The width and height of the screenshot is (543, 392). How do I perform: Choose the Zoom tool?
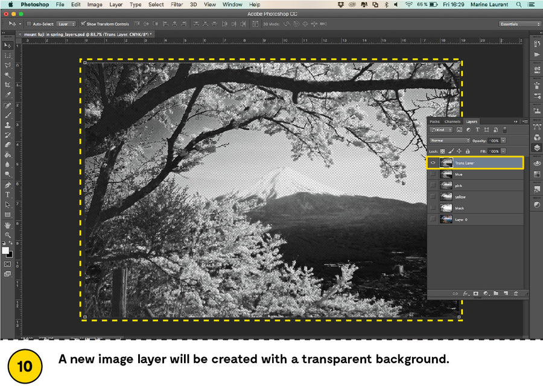pos(8,235)
